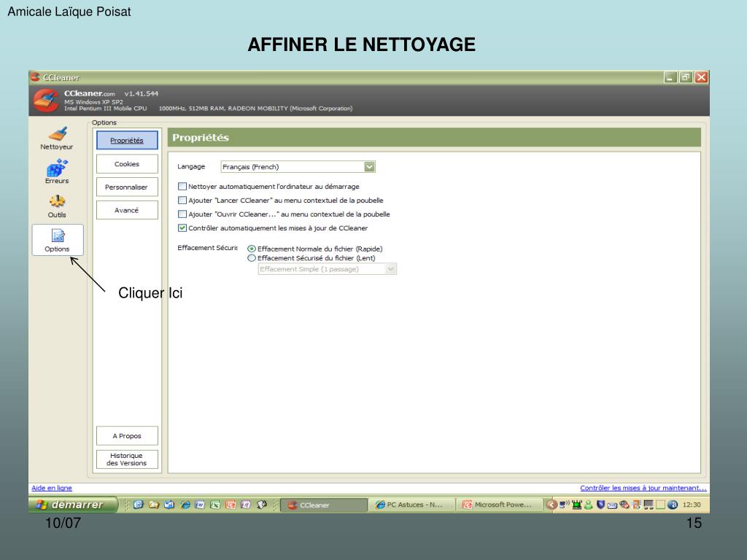
Task: Click the taskbar clock showing 12:30
Action: coord(692,505)
